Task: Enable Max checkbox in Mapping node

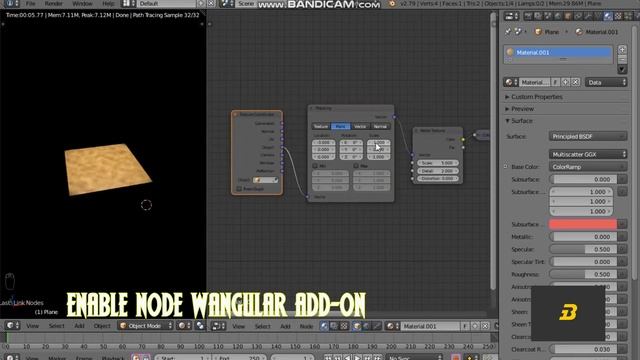Action: coord(356,166)
